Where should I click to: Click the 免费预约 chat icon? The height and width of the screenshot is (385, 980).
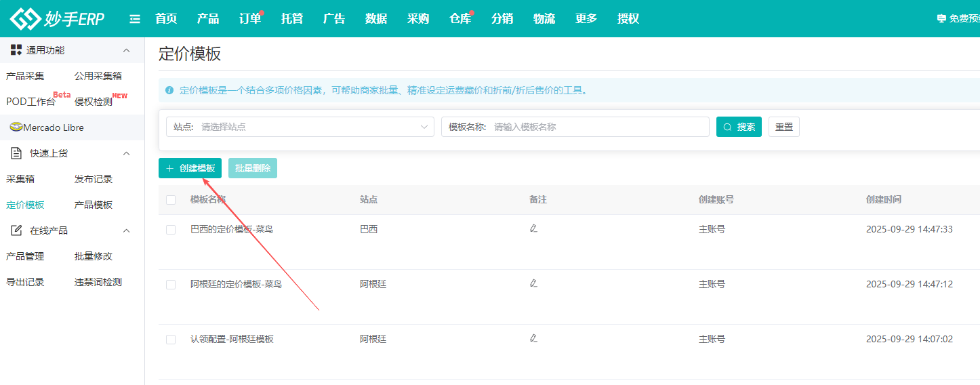[x=941, y=19]
